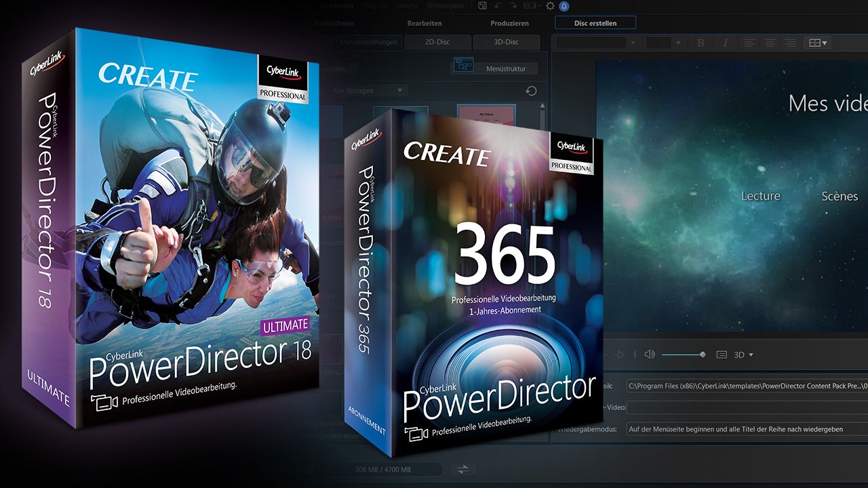Click the preview volume slider
The image size is (868, 488).
click(682, 354)
